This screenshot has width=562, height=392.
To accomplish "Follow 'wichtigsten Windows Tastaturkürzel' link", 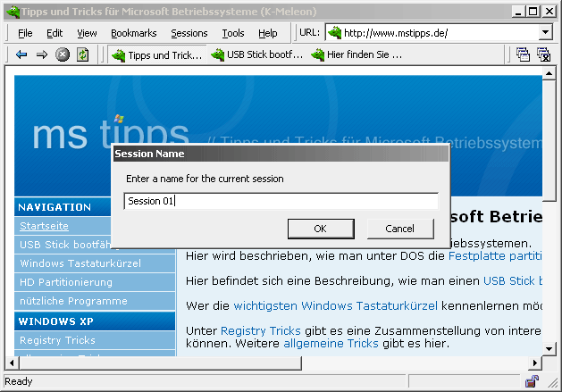I will click(x=335, y=305).
